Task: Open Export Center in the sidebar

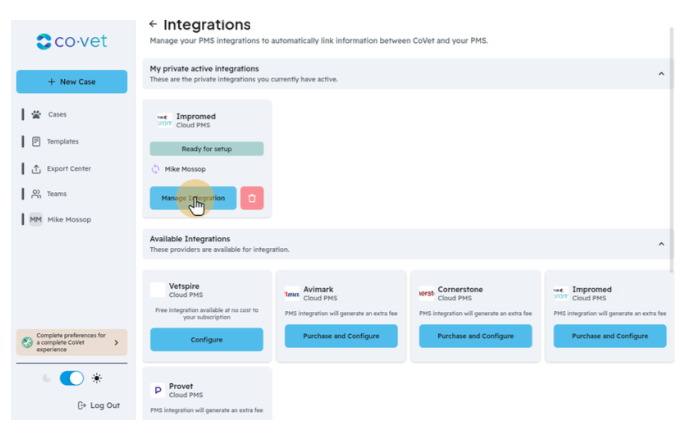Action: (x=69, y=169)
